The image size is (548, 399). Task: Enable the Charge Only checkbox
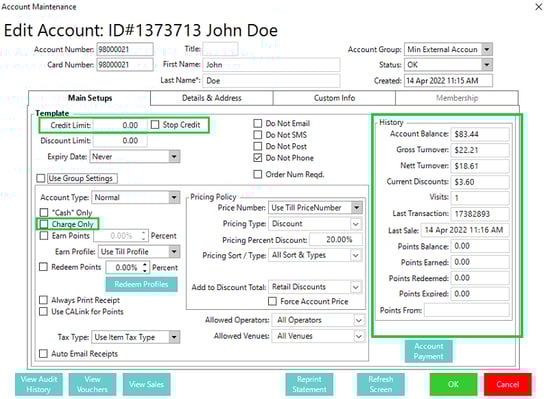tap(44, 224)
